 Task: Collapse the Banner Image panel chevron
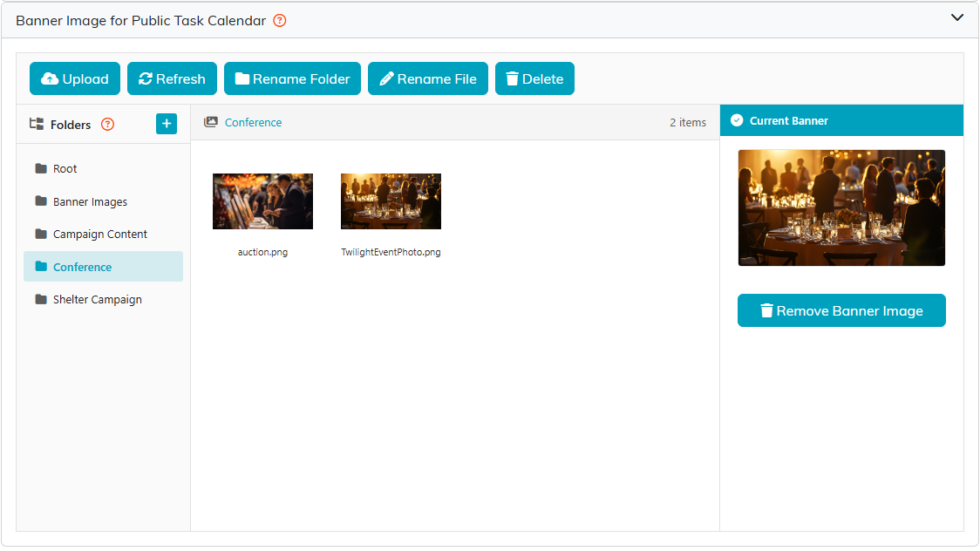tap(956, 17)
